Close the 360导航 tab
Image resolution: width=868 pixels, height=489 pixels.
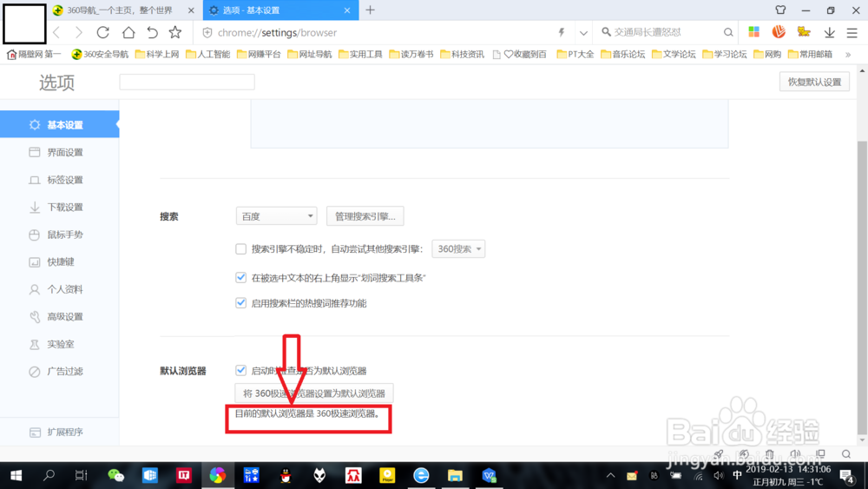coord(191,10)
